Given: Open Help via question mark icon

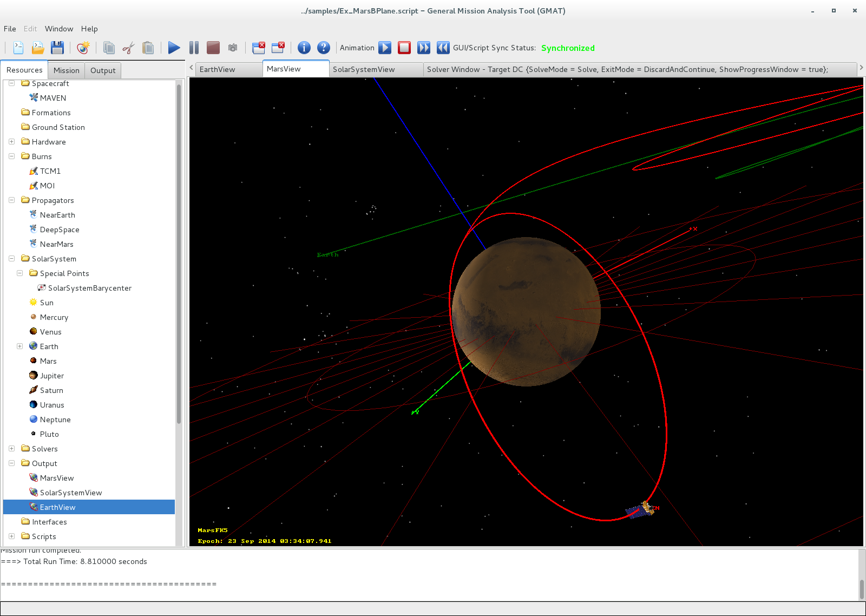Looking at the screenshot, I should tap(324, 48).
